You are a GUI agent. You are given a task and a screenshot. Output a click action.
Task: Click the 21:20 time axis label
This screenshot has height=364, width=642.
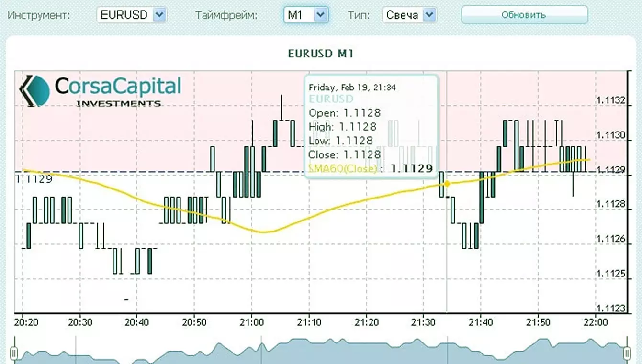[x=366, y=322]
